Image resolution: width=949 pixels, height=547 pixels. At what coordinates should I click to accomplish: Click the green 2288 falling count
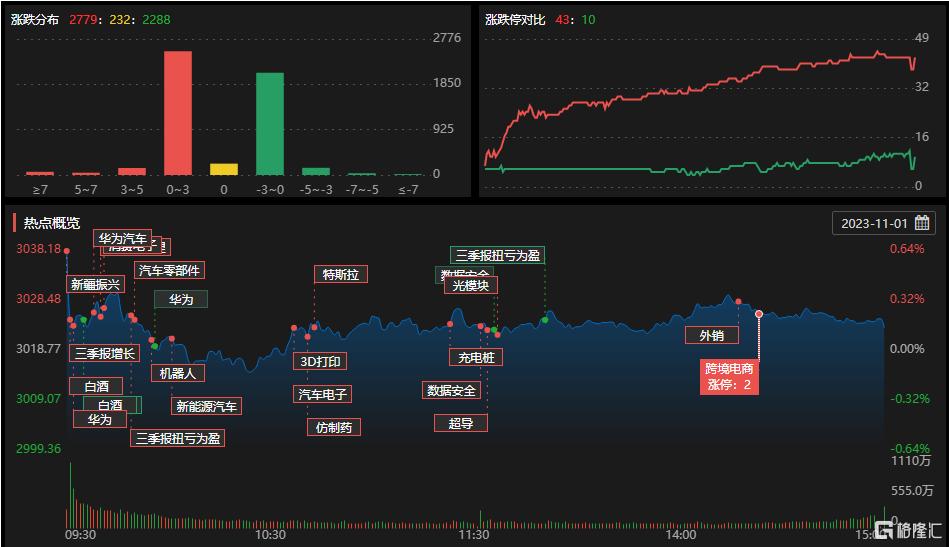[x=156, y=19]
